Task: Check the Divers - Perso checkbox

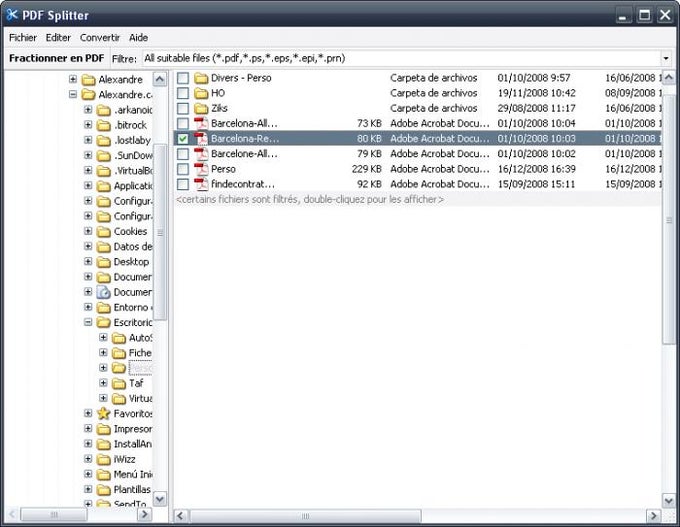Action: point(183,78)
